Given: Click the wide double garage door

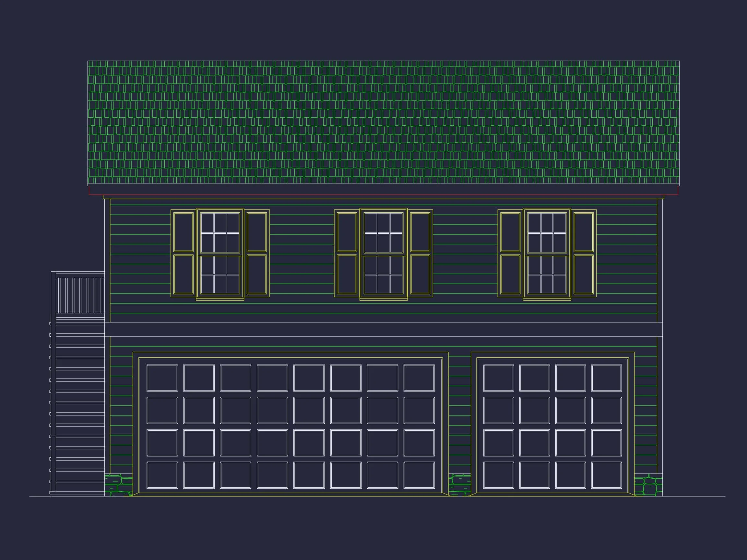Looking at the screenshot, I should point(290,426).
